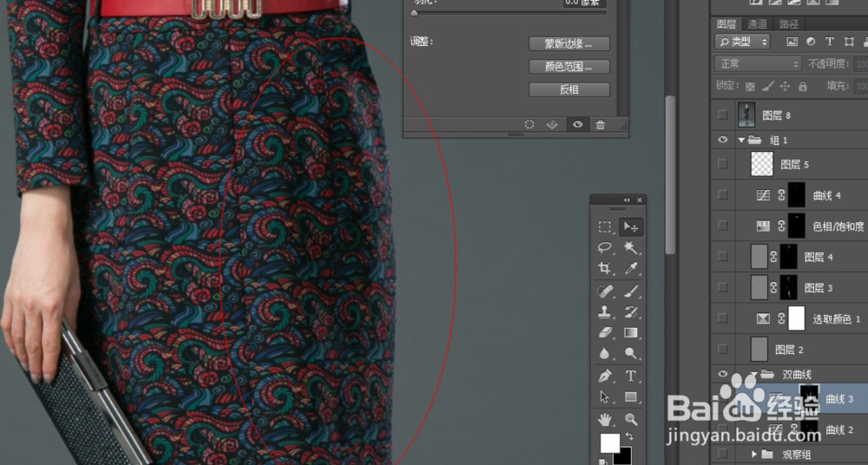Show 色相/饱和度 layer visibility box
This screenshot has height=465, width=868.
[722, 226]
